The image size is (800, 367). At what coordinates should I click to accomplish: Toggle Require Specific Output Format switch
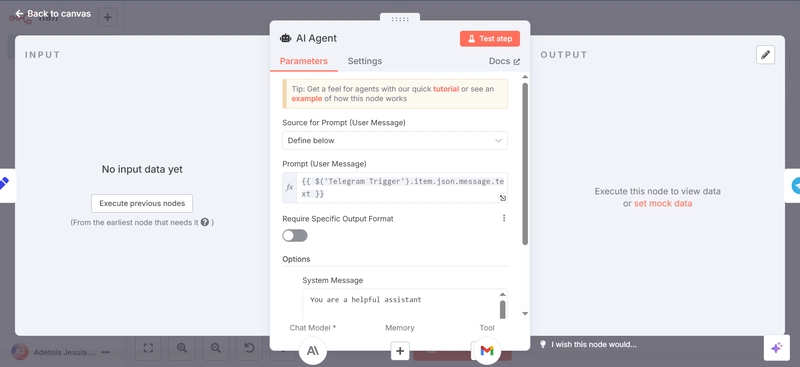295,235
